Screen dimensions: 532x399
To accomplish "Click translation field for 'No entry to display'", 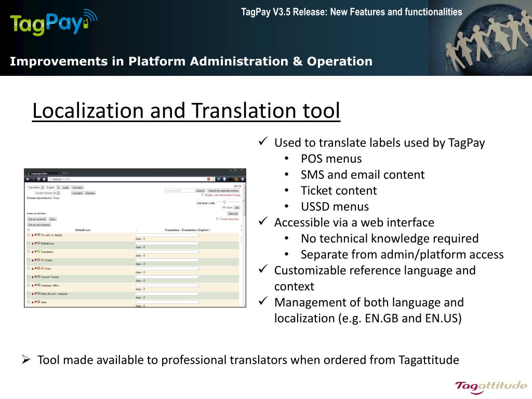I will click(x=167, y=235).
